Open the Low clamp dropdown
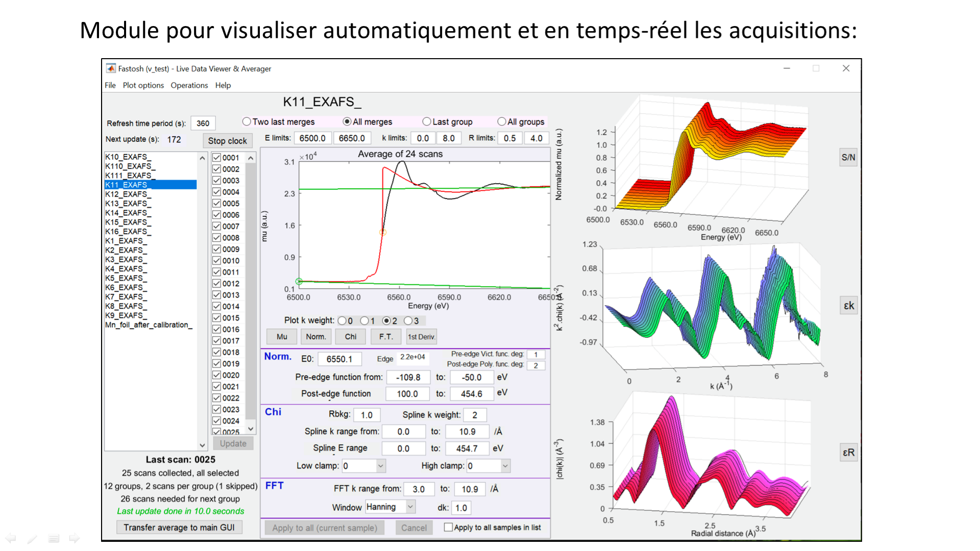 pos(380,466)
